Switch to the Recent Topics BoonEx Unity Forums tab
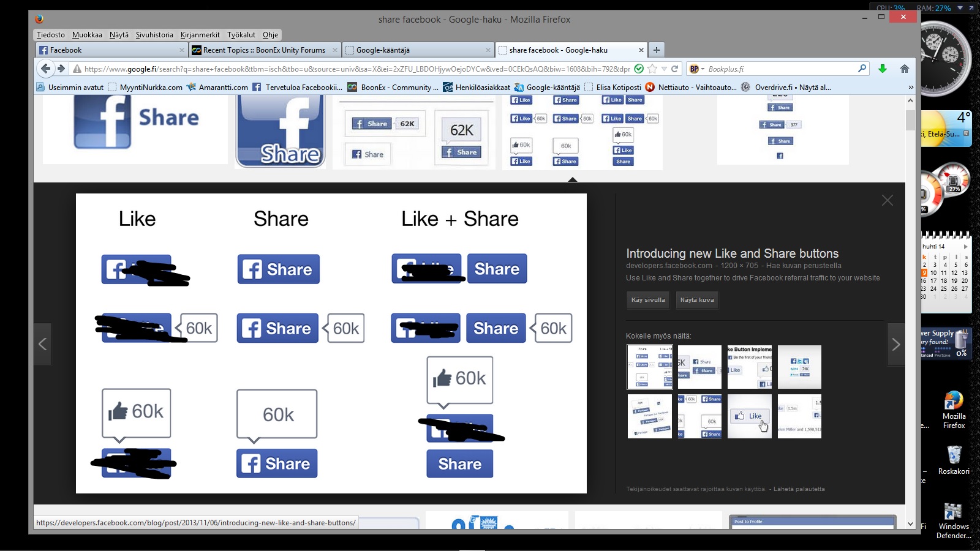The height and width of the screenshot is (551, 980). [265, 50]
